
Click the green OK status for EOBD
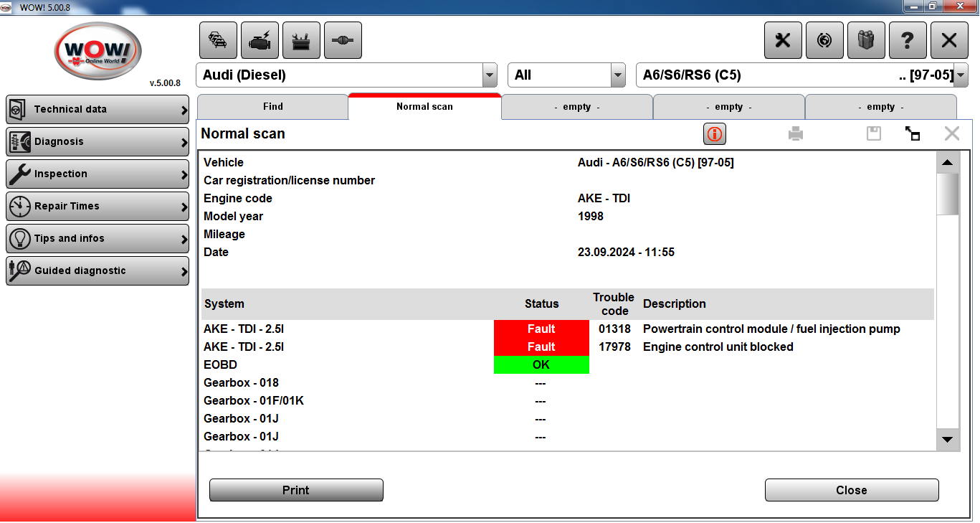pyautogui.click(x=541, y=364)
